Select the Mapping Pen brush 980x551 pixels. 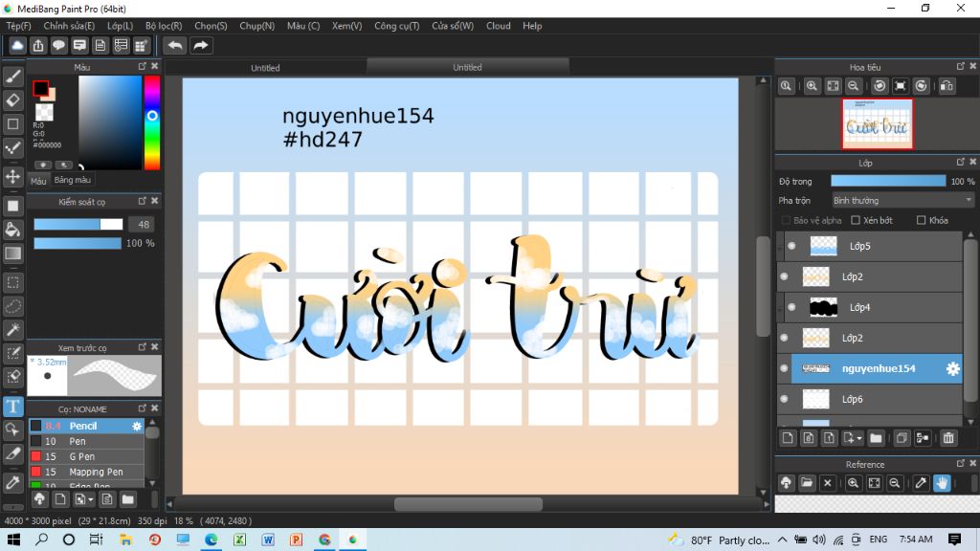tap(86, 473)
